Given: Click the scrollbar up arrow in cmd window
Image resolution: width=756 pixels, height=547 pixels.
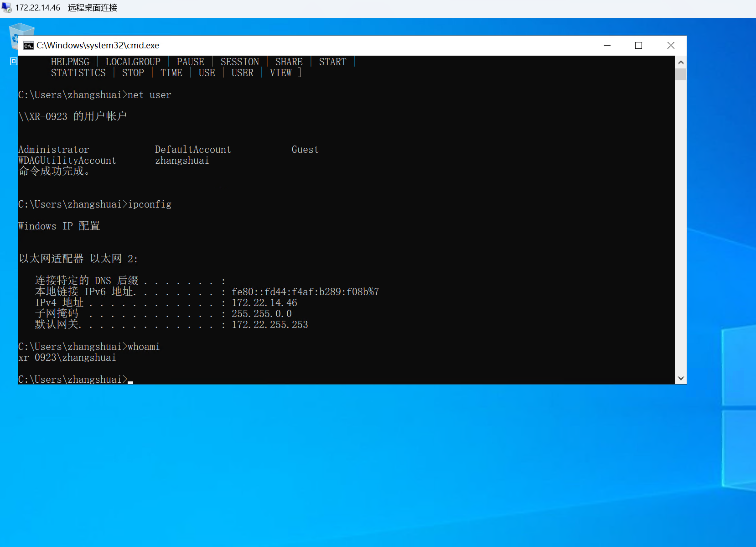Looking at the screenshot, I should click(x=681, y=62).
